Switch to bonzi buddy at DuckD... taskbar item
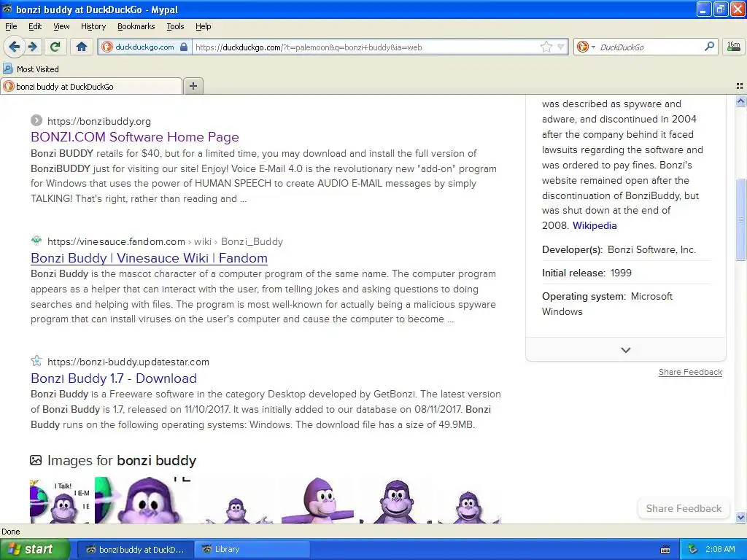The height and width of the screenshot is (560, 747). tap(135, 550)
